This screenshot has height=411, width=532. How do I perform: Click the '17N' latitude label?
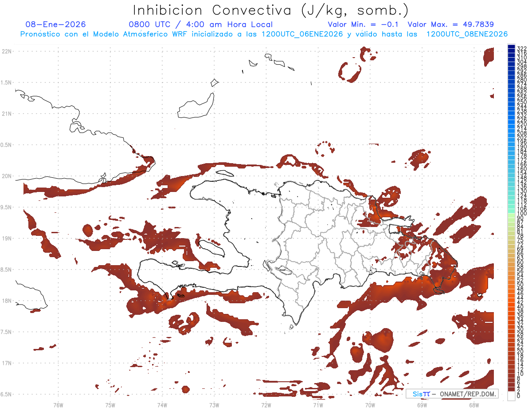click(7, 363)
